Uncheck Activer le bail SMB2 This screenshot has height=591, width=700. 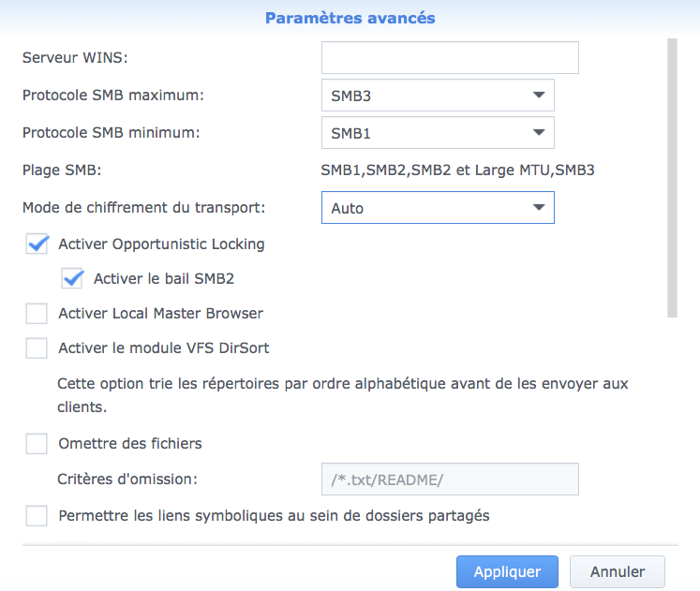72,279
